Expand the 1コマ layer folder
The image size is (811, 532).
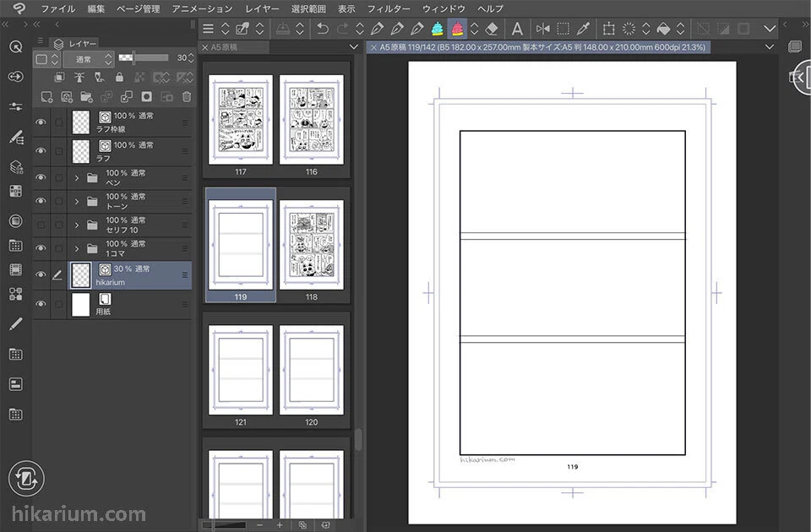click(77, 248)
